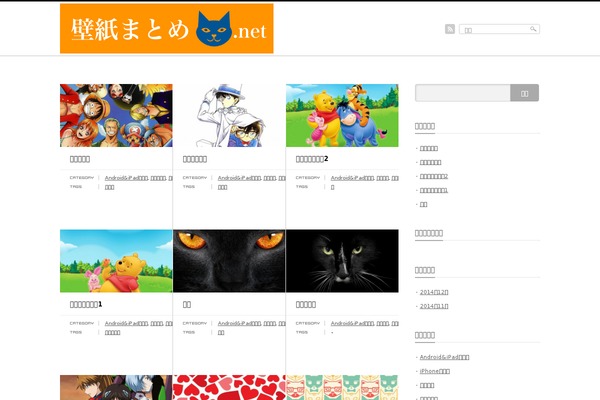Open the Detective Conan wallpaper thumbnail
Image resolution: width=600 pixels, height=400 pixels.
229,115
